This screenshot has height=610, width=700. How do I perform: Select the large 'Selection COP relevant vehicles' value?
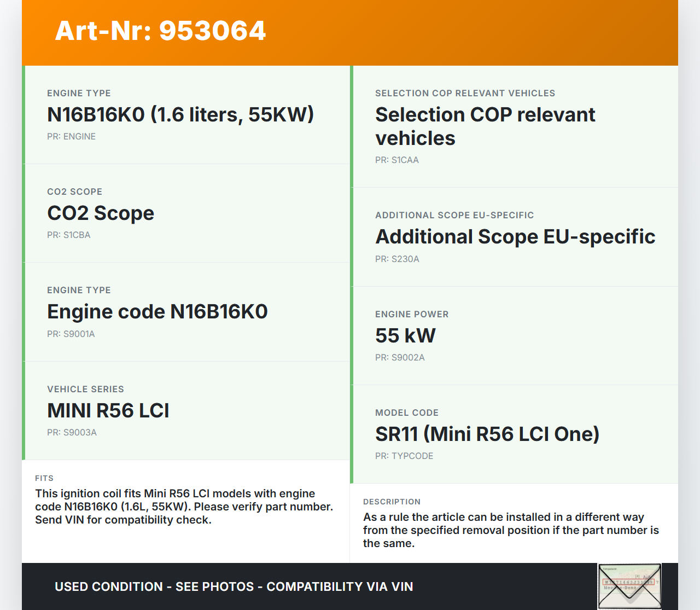point(485,126)
